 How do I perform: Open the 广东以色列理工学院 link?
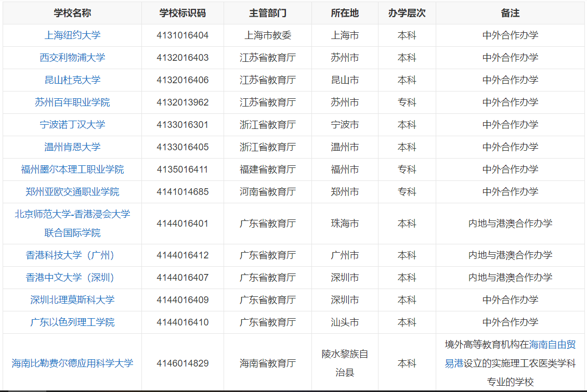click(x=72, y=322)
